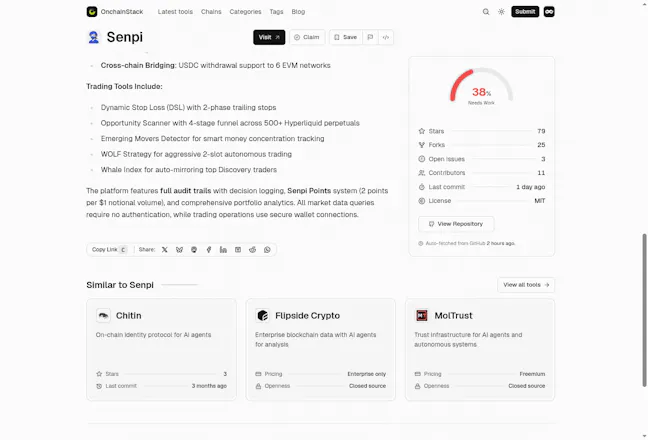Viewport: 648px width, 440px height.
Task: Share on Reddit icon
Action: [x=253, y=250]
